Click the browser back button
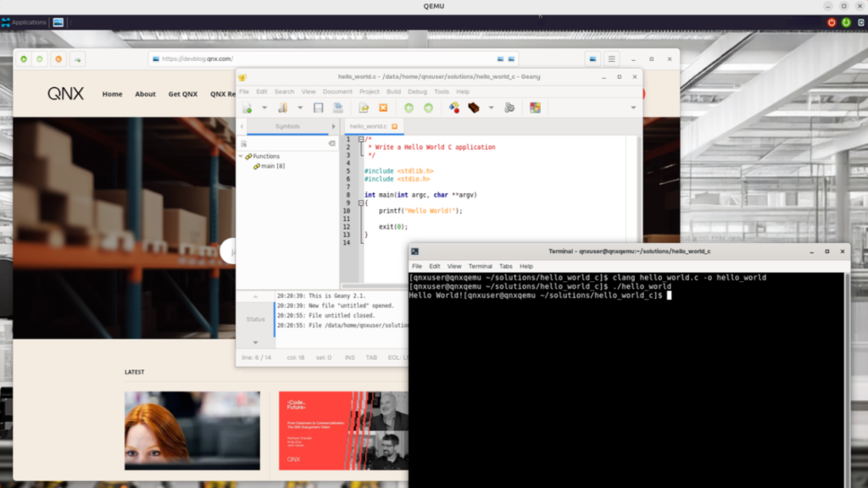This screenshot has width=868, height=488. pyautogui.click(x=24, y=59)
